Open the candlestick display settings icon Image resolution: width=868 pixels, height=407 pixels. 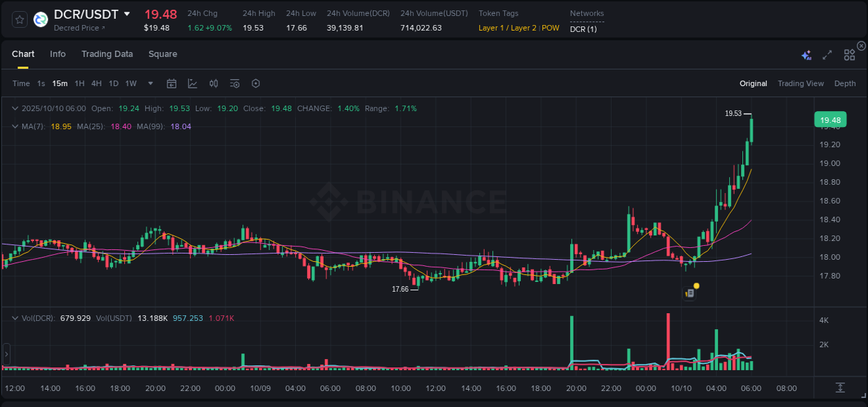click(214, 83)
